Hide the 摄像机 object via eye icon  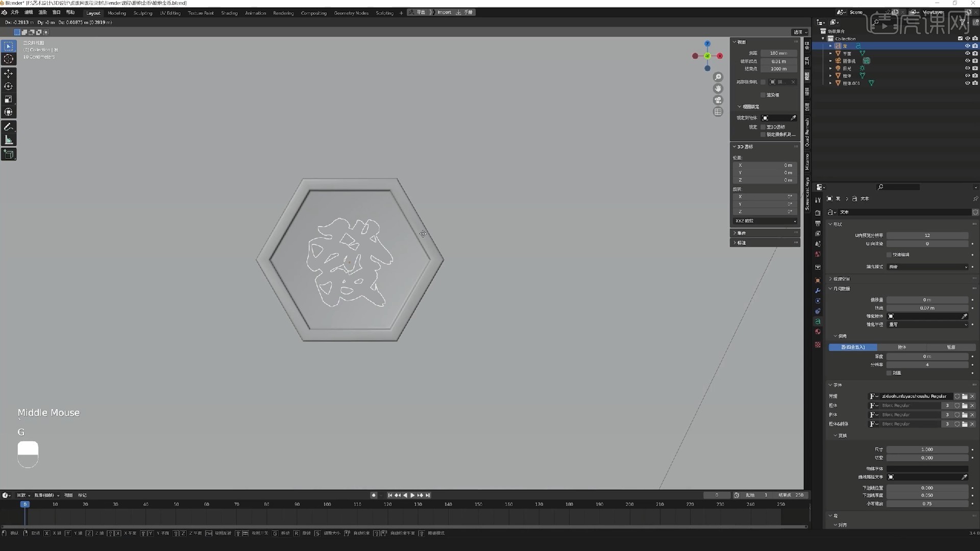[x=967, y=61]
